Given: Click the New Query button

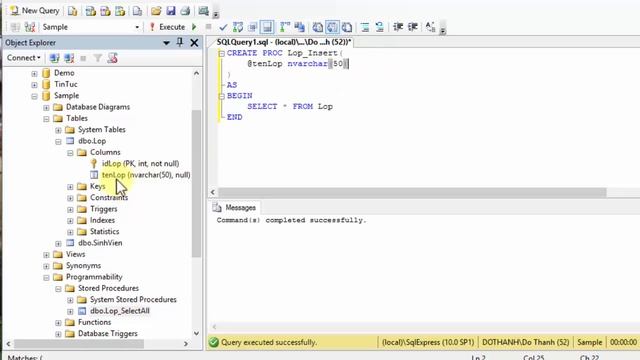Looking at the screenshot, I should tap(34, 11).
